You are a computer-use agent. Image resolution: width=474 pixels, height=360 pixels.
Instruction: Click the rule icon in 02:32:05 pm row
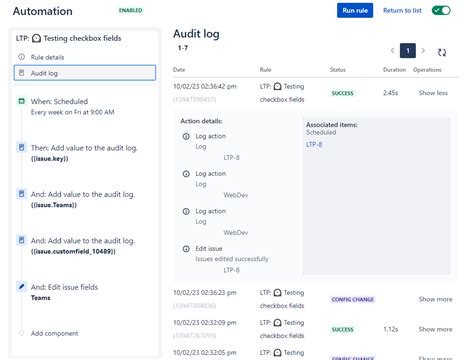pyautogui.click(x=277, y=353)
